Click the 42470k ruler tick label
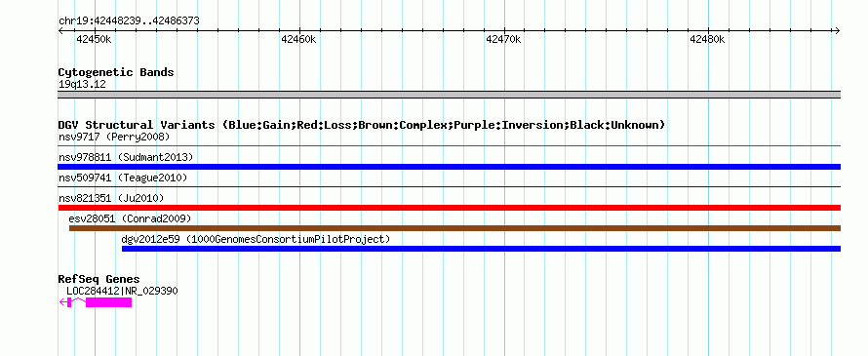 [x=503, y=39]
